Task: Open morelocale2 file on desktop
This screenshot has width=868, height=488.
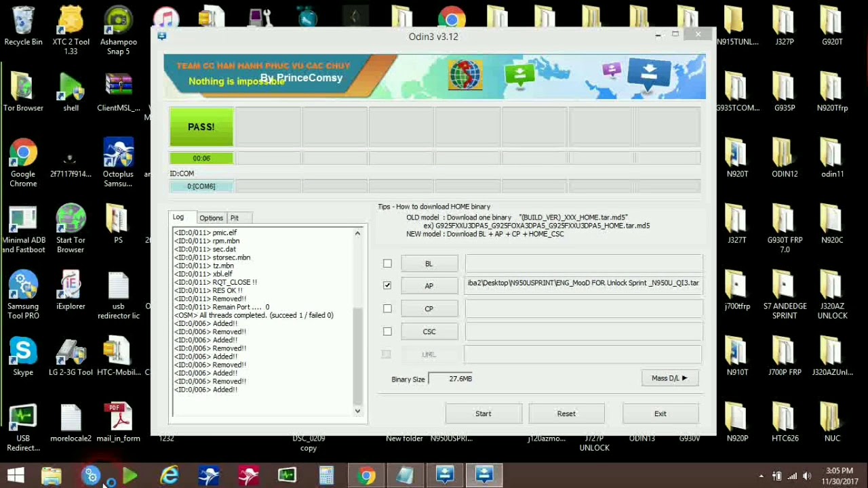Action: [x=71, y=424]
